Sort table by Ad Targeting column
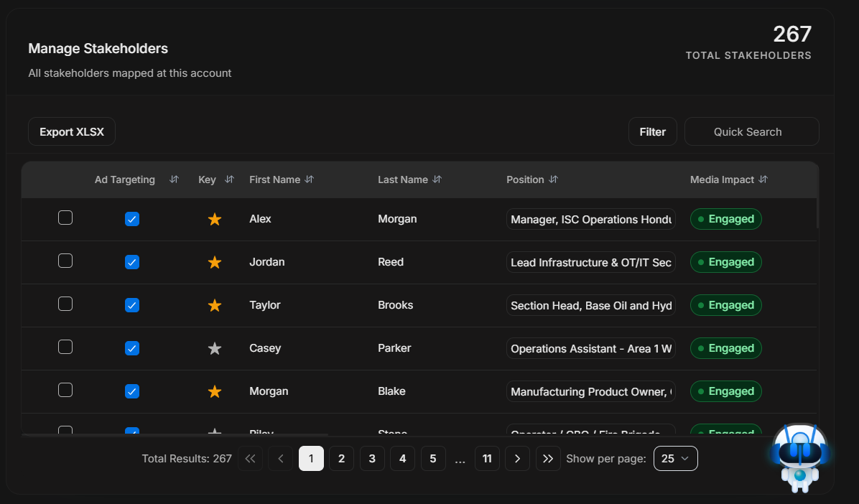Image resolution: width=859 pixels, height=504 pixels. (174, 179)
